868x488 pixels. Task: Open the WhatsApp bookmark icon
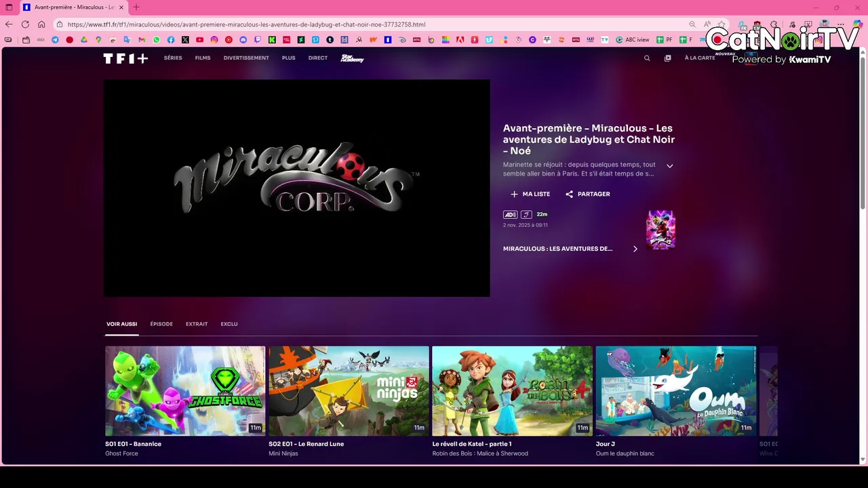pos(157,40)
